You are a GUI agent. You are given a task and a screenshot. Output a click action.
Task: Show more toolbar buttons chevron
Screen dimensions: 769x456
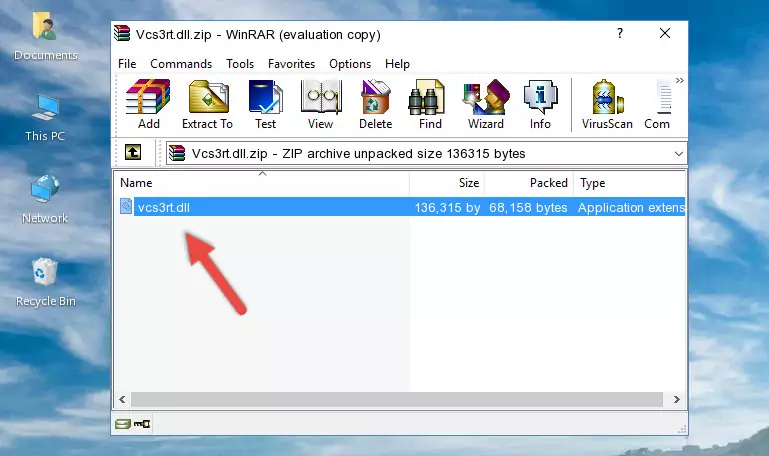pyautogui.click(x=679, y=80)
